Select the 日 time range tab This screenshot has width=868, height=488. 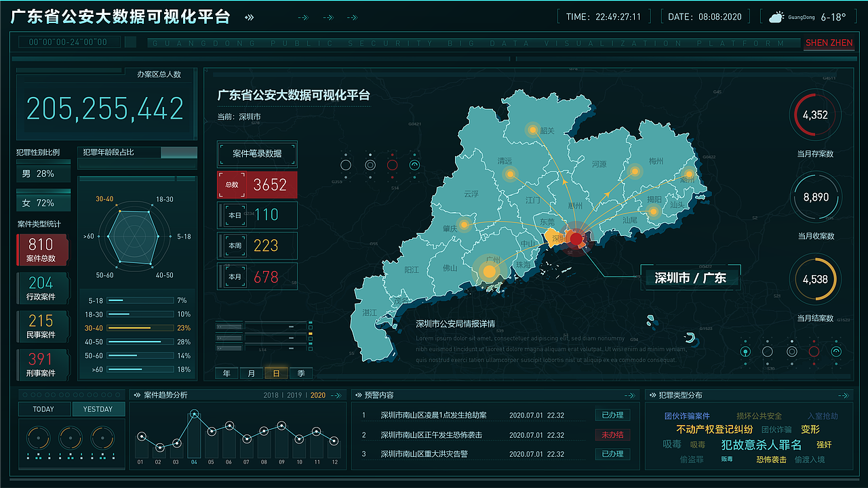coord(276,373)
